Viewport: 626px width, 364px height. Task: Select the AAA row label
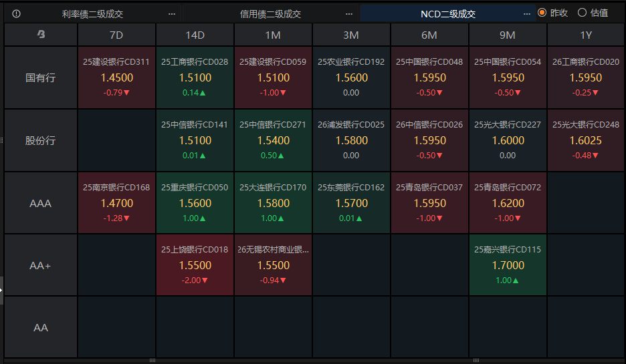[41, 203]
